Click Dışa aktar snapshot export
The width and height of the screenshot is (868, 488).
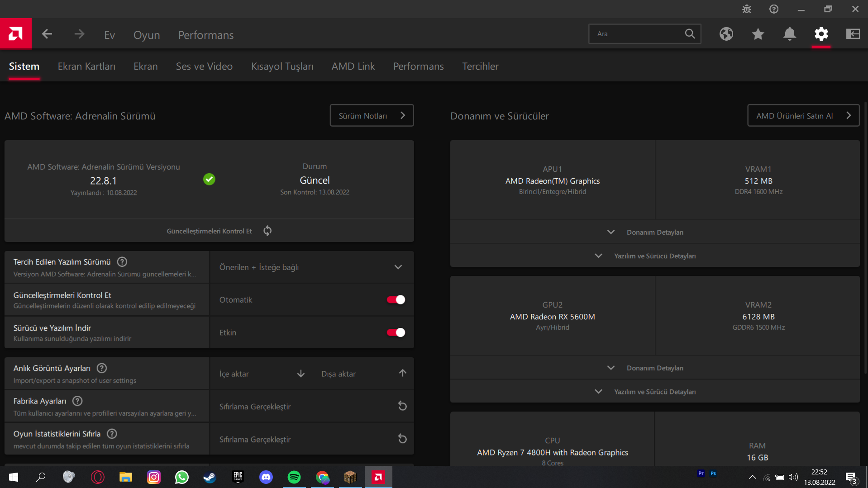coord(363,374)
